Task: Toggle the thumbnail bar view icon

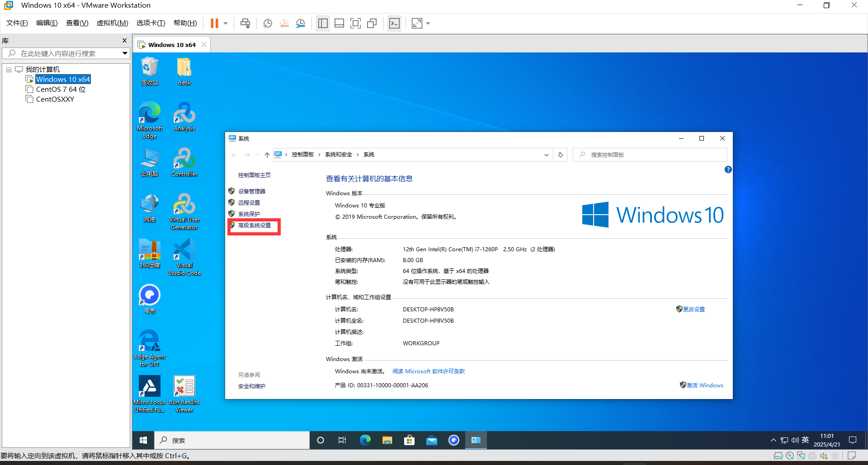Action: 339,23
